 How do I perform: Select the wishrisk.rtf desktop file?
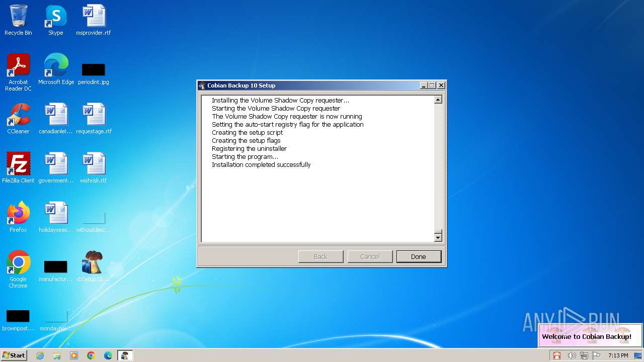(x=94, y=168)
